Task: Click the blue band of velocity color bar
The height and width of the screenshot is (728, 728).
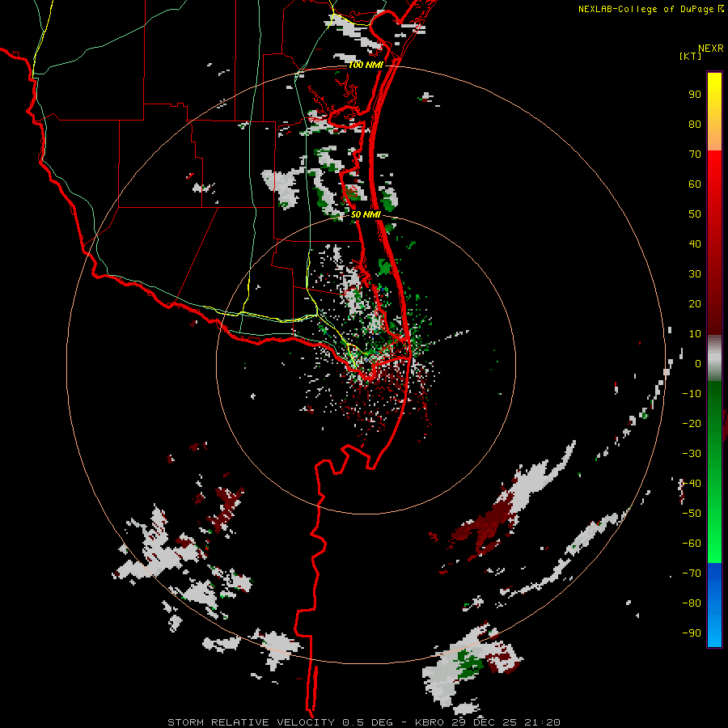Action: [x=714, y=603]
